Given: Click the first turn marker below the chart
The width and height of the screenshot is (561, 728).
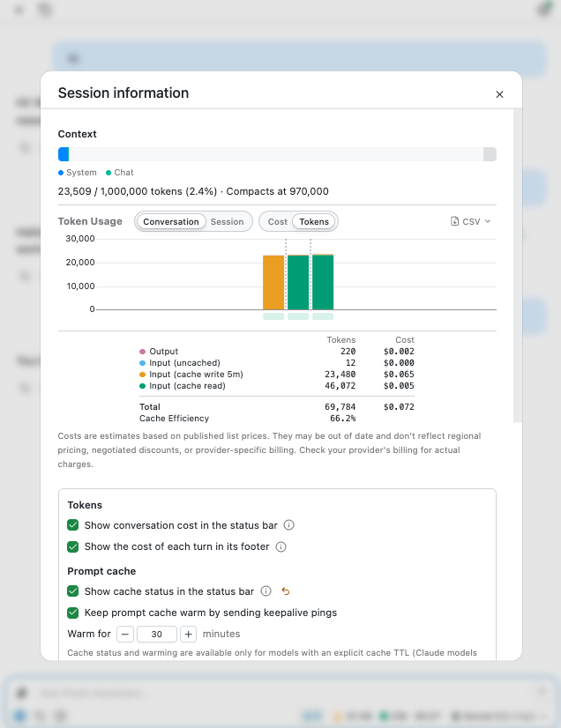Looking at the screenshot, I should pyautogui.click(x=273, y=316).
